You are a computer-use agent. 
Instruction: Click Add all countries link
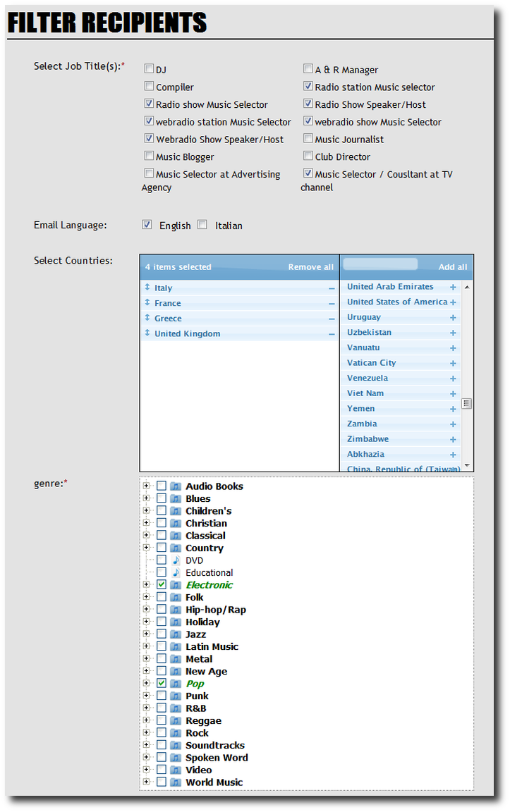pos(452,267)
